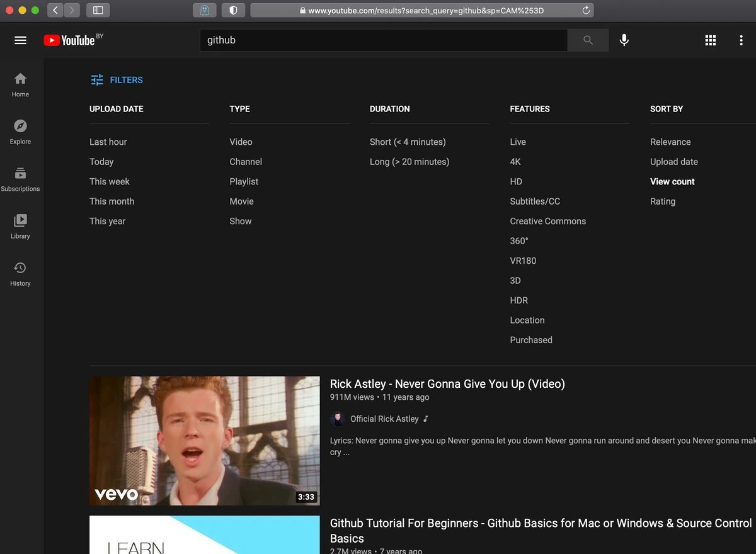Open History in sidebar
This screenshot has width=756, height=554.
coord(20,274)
